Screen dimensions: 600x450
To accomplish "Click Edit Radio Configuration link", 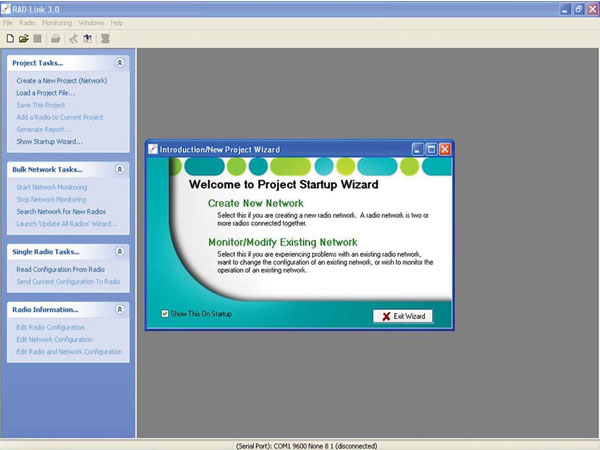I will point(51,327).
